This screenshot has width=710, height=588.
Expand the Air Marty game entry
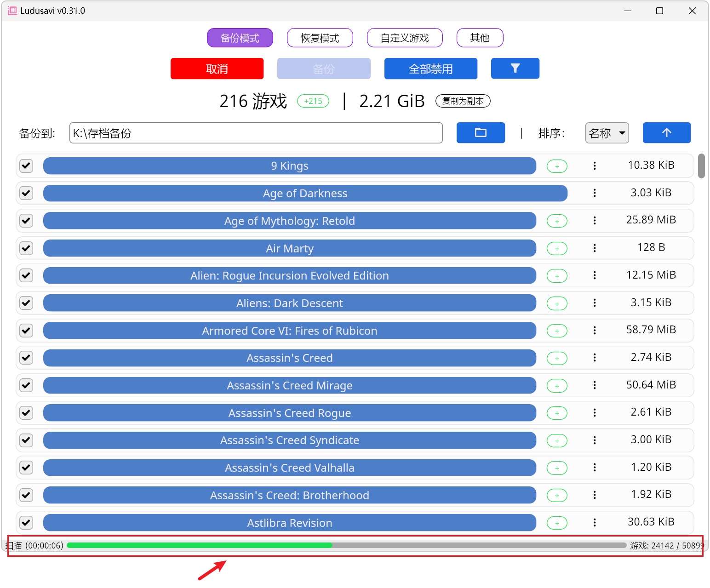[290, 248]
